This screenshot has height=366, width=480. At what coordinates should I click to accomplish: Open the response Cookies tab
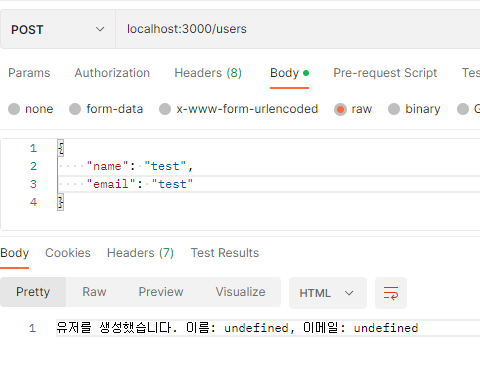(x=68, y=253)
